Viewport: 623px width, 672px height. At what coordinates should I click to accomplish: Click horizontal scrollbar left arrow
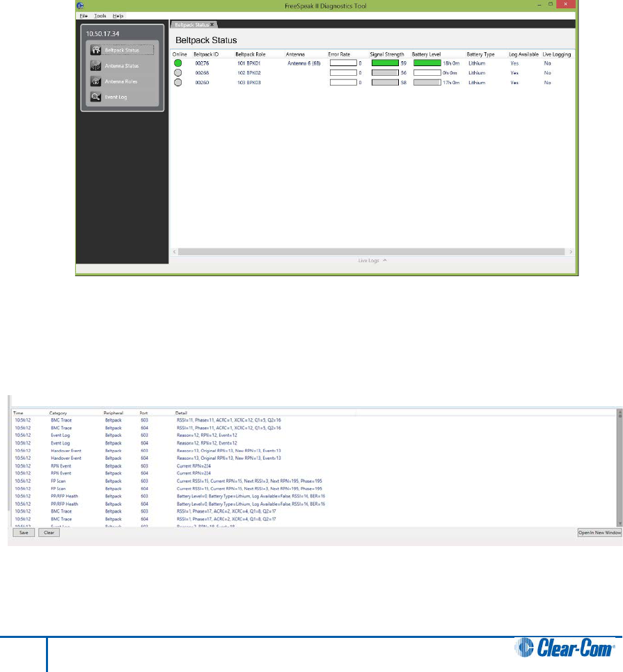pyautogui.click(x=175, y=252)
